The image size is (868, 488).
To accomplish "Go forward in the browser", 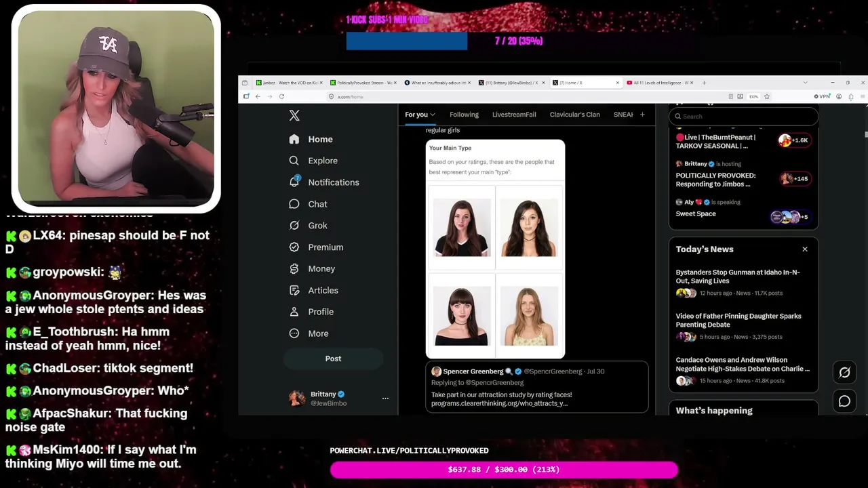I will coord(269,96).
